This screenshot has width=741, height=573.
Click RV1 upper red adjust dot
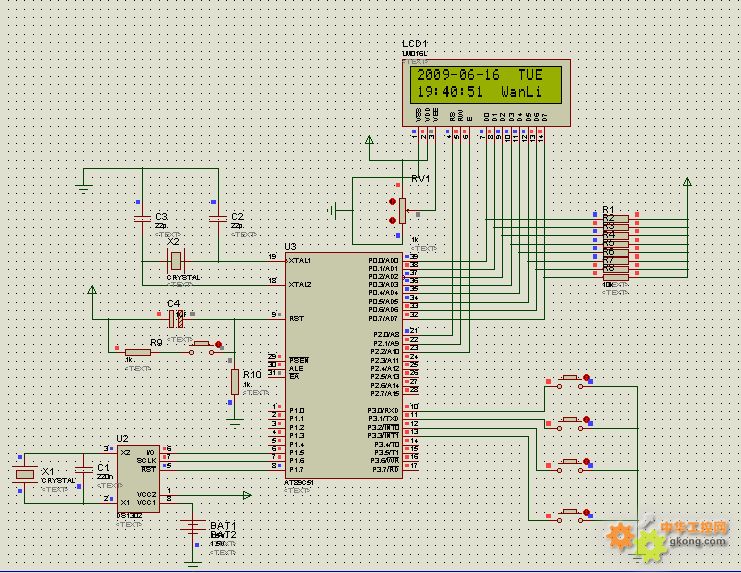[392, 202]
